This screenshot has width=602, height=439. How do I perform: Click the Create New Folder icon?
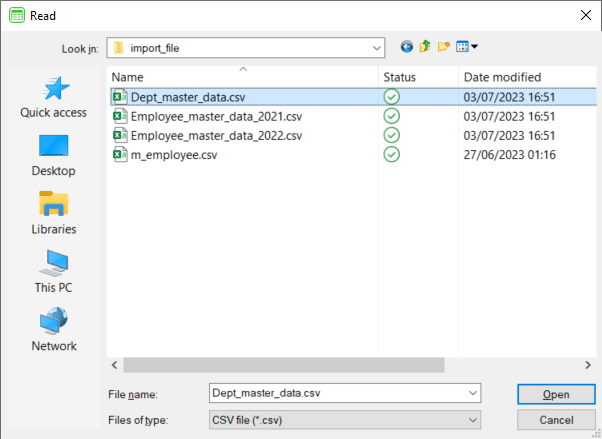tap(444, 47)
